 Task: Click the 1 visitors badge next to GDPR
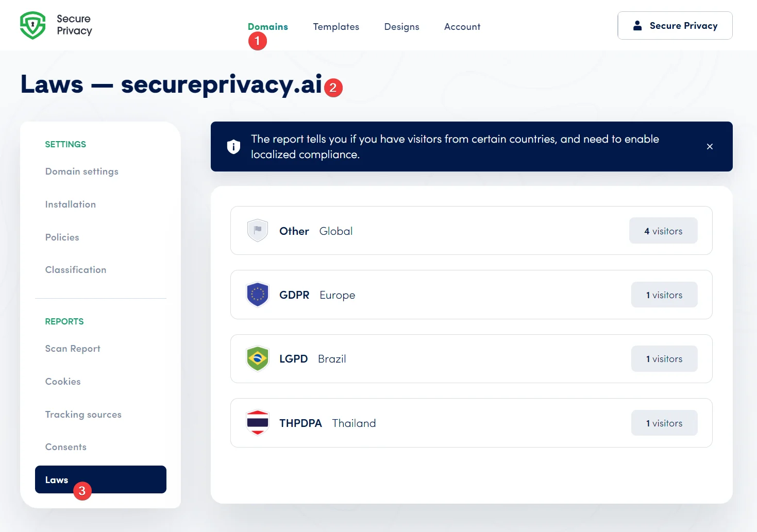tap(664, 294)
